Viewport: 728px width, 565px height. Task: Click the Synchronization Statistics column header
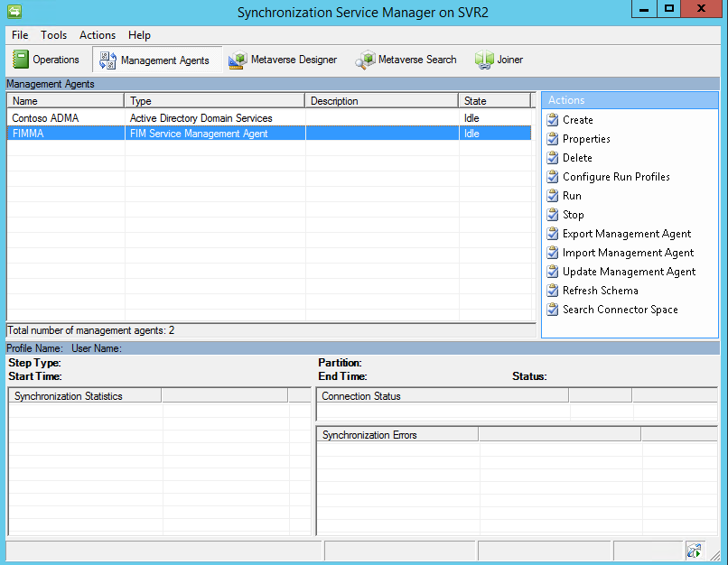85,395
